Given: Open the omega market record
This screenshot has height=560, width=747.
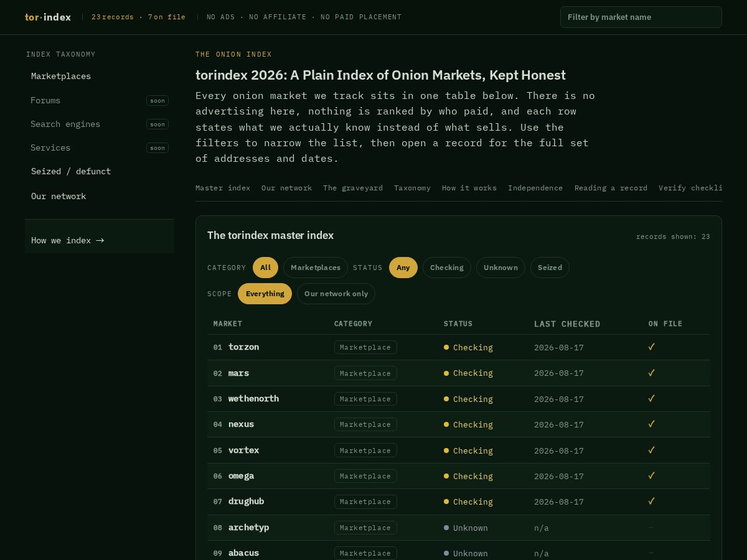Looking at the screenshot, I should tap(241, 476).
